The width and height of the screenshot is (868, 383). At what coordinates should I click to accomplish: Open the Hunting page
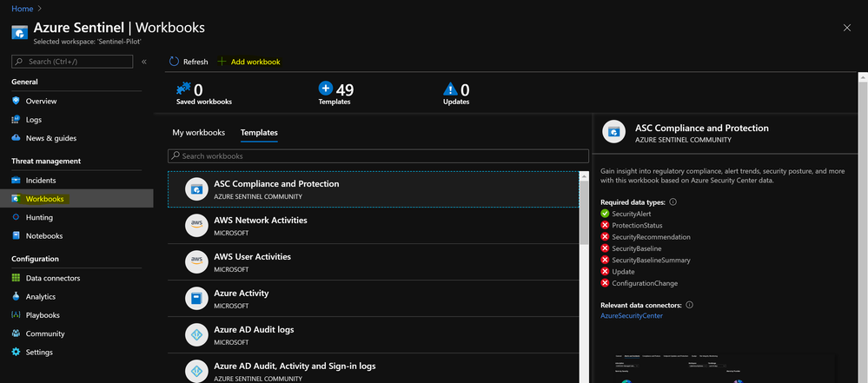point(39,217)
